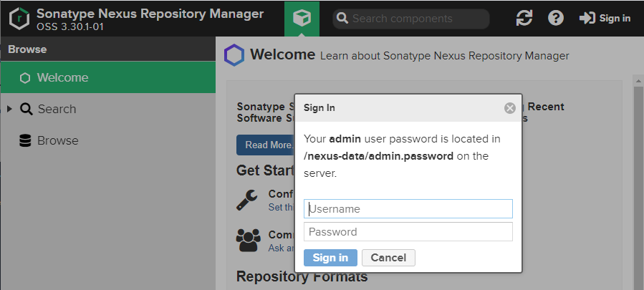Click the purple Welcome hexagon icon
This screenshot has height=290, width=644.
(x=234, y=55)
